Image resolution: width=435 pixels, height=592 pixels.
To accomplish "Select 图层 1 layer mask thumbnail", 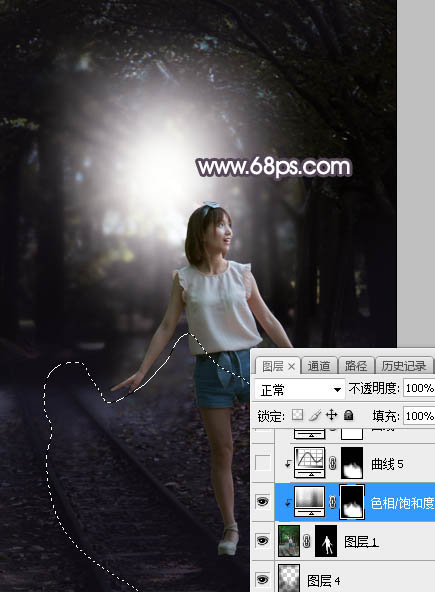I will click(x=326, y=541).
